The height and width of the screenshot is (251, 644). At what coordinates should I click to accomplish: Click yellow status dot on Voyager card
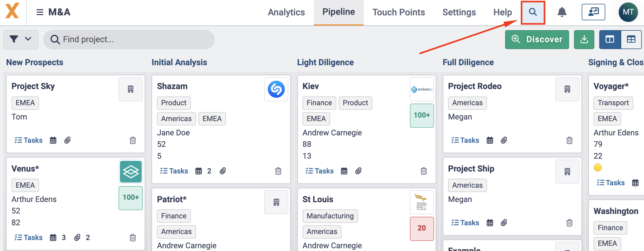pos(597,167)
